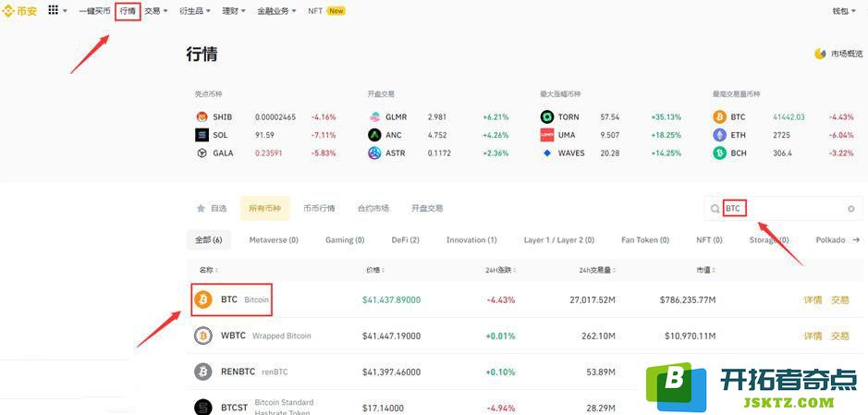Sort by 价格 column header
Viewport: 868px width, 415px height.
[375, 271]
